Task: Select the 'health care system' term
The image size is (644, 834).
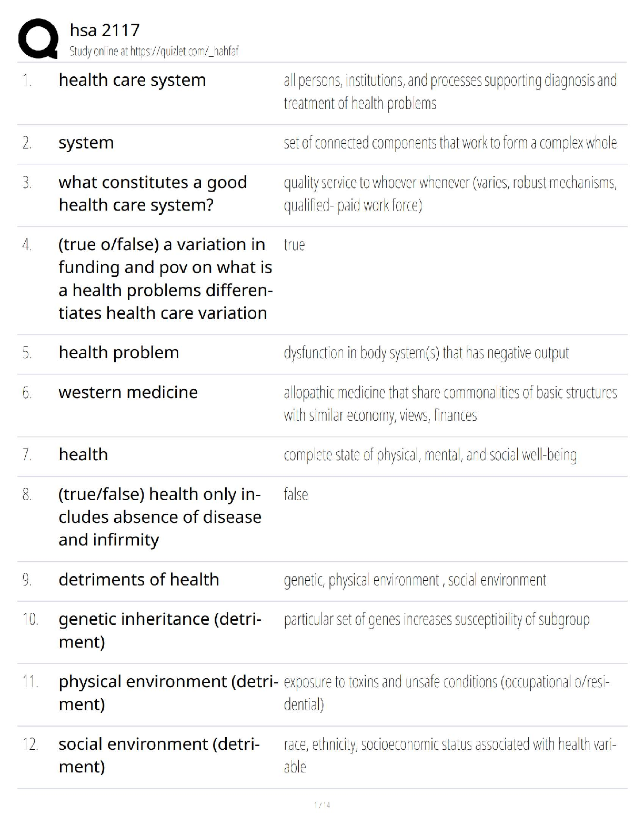Action: pos(132,80)
